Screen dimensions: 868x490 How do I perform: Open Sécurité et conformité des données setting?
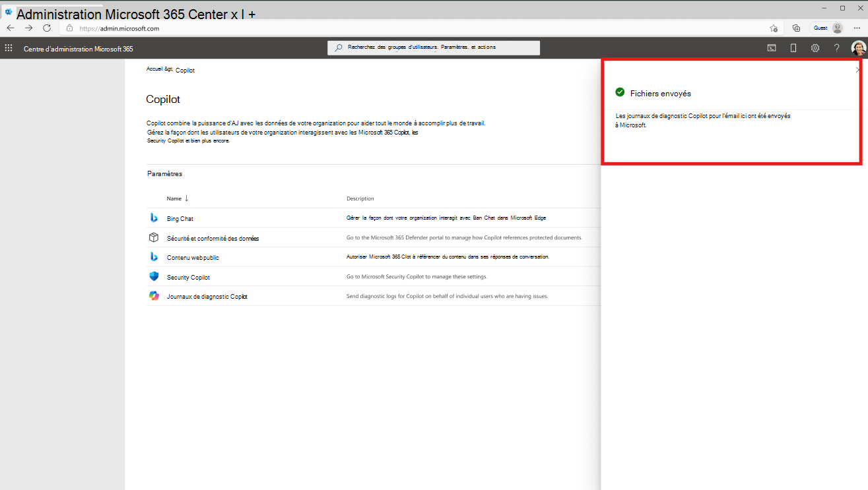[213, 238]
